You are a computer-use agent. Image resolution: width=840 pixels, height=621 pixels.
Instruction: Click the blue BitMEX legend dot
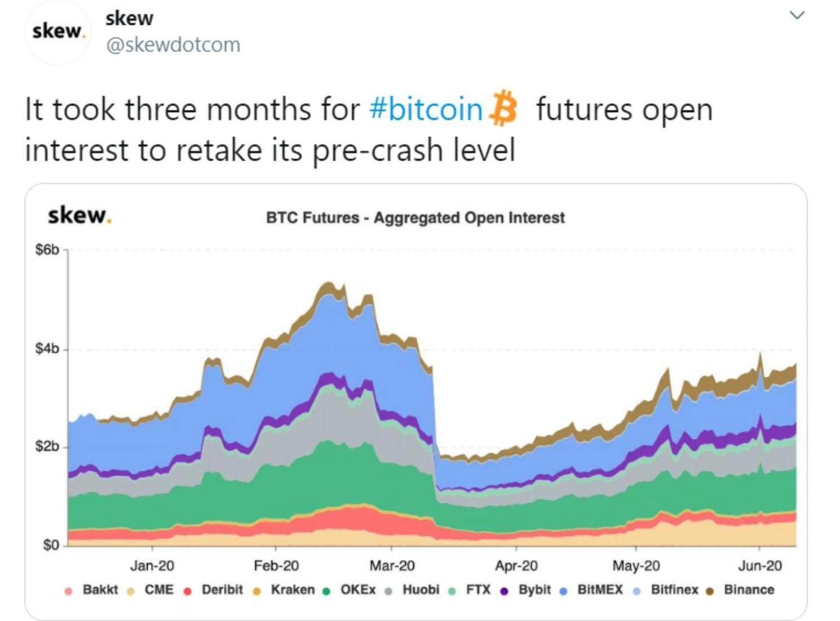click(563, 591)
